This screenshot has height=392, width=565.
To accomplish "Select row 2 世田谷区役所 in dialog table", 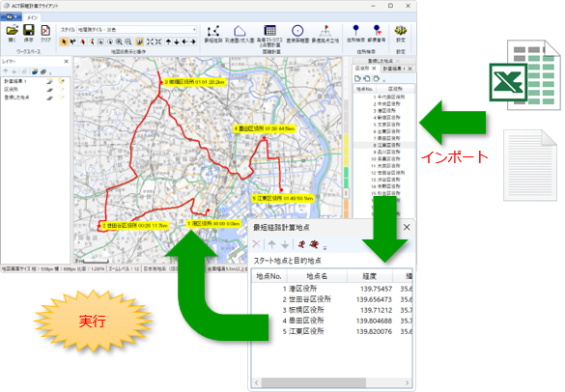I will (x=331, y=299).
